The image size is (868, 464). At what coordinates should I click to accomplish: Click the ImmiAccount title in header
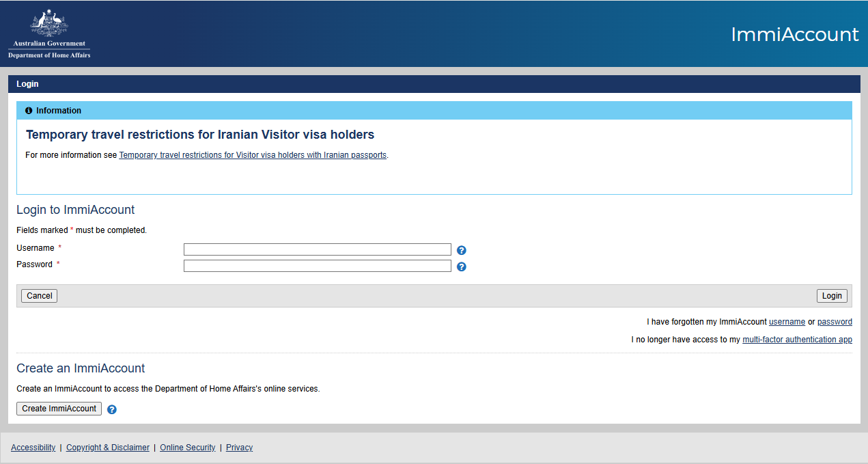[794, 34]
